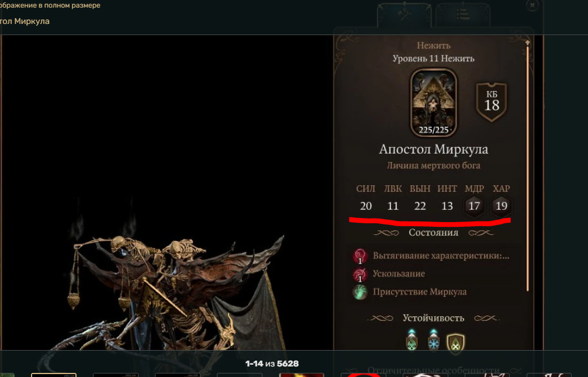Click the cold snowflake resistance shield
The image size is (588, 377).
(x=434, y=341)
